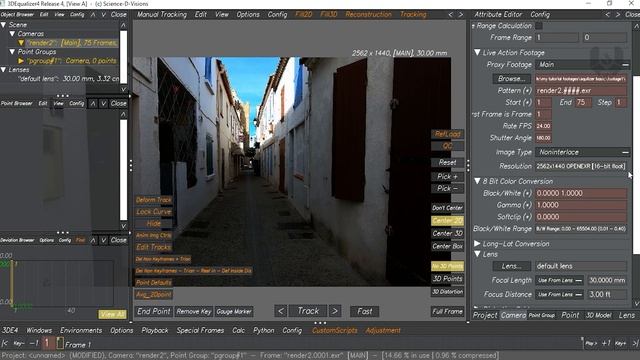Jump to last frame on timeline

(635, 343)
